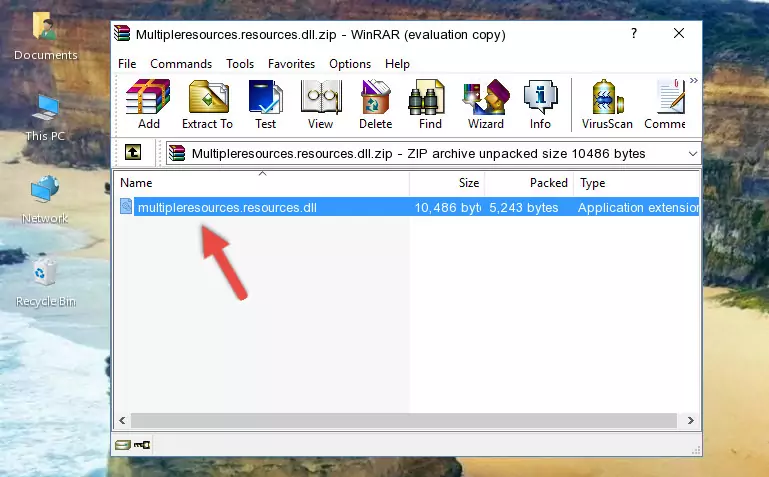Open the Tools menu
The width and height of the screenshot is (769, 477).
240,64
